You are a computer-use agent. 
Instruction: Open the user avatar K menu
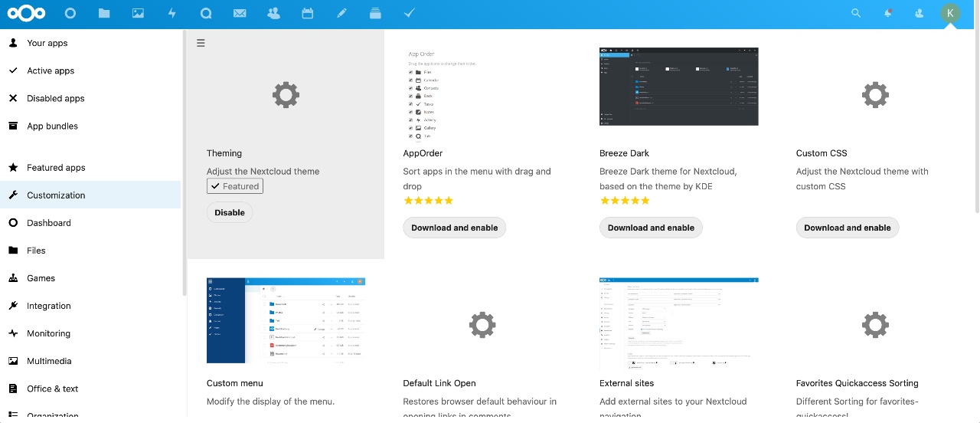click(950, 13)
